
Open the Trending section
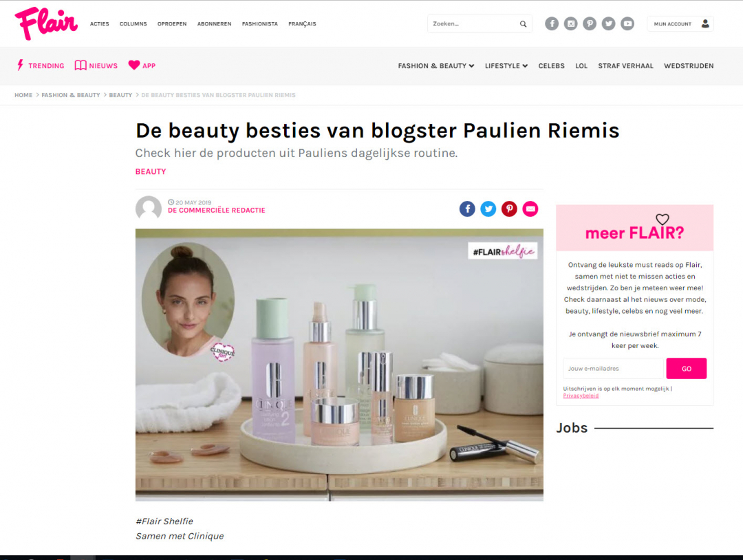41,65
